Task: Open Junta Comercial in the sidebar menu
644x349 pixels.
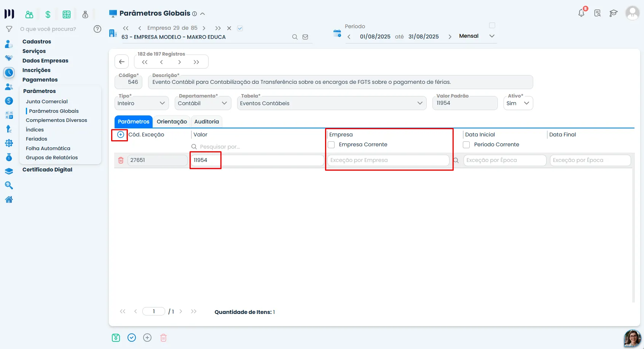Action: click(47, 102)
